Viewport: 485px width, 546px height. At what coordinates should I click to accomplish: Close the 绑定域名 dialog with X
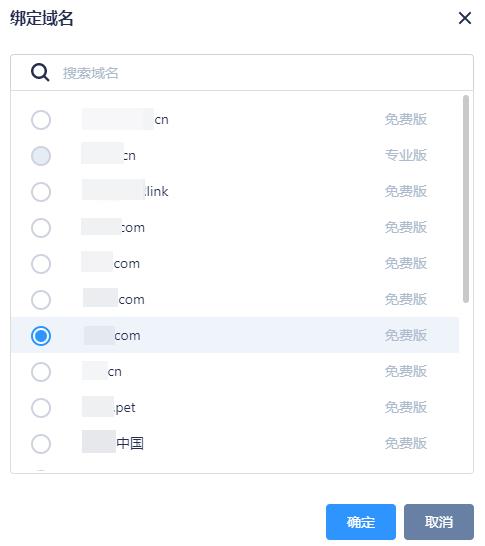click(465, 18)
